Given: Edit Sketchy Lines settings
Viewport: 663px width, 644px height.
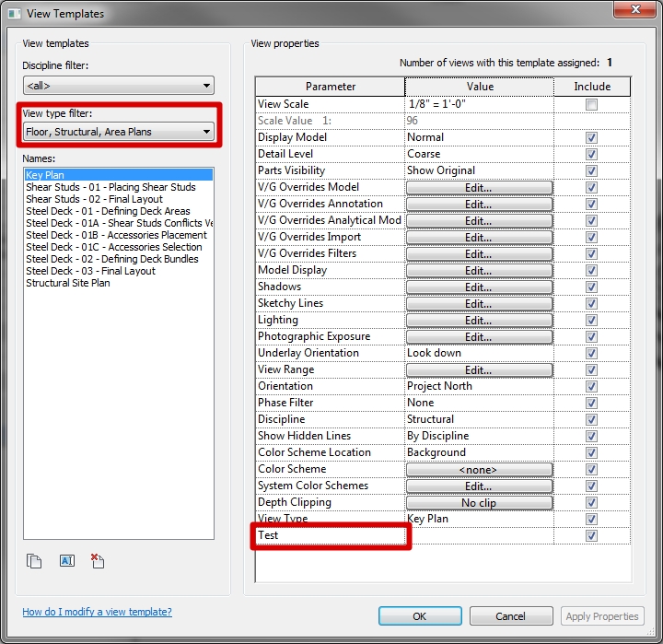Looking at the screenshot, I should 479,303.
